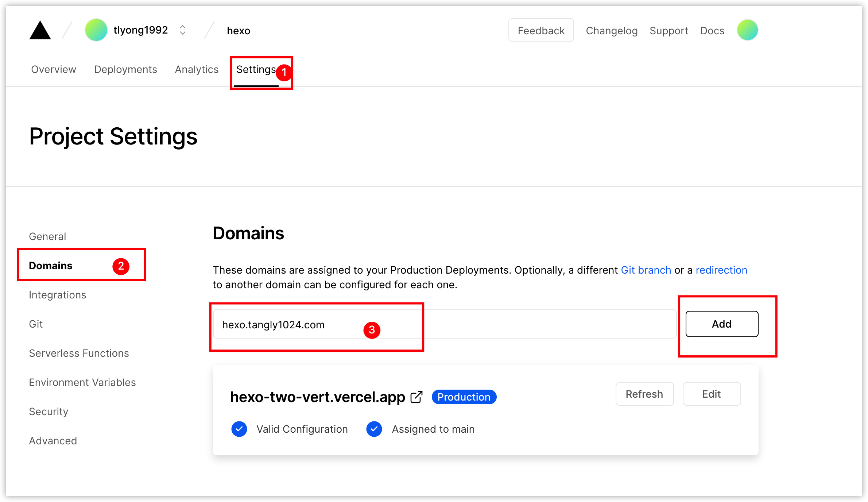Select the Settings tab
Image resolution: width=868 pixels, height=502 pixels.
(256, 69)
